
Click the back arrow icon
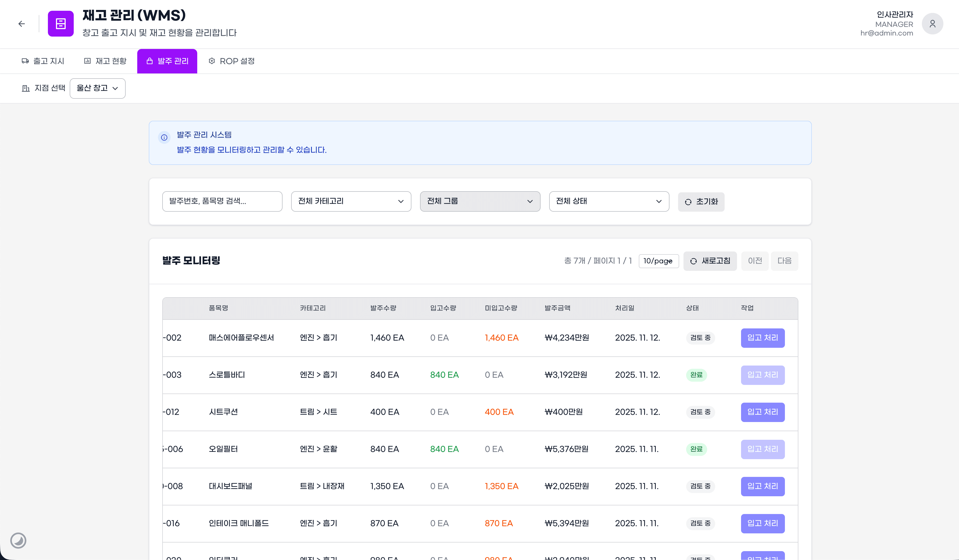(x=22, y=24)
